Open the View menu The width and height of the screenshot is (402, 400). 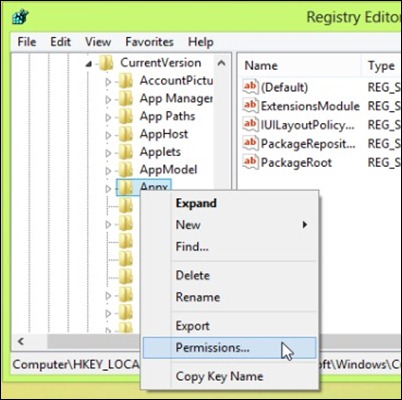[x=98, y=42]
